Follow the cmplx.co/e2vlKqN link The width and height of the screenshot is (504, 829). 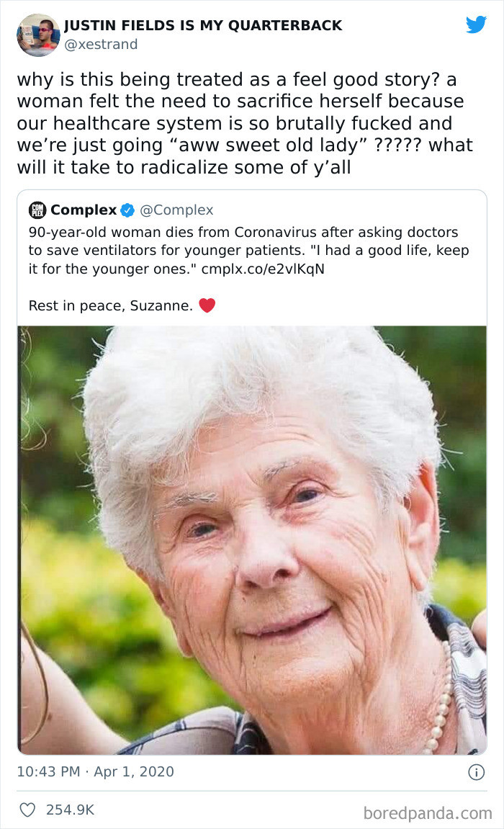point(261,269)
